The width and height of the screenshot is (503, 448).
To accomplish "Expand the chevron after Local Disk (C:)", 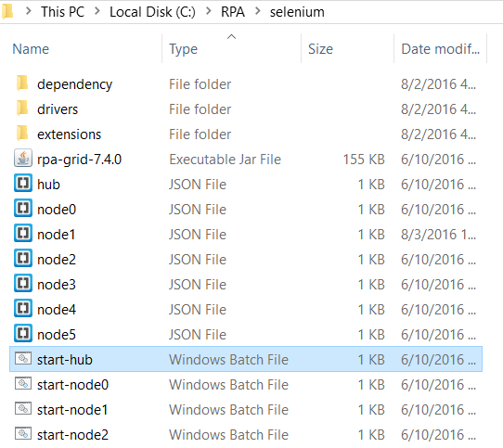I will click(209, 11).
